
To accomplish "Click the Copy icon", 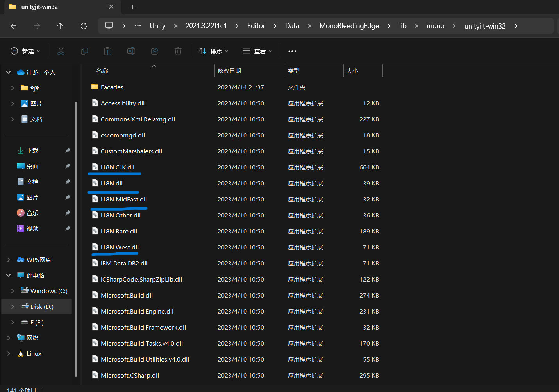I will pos(84,51).
